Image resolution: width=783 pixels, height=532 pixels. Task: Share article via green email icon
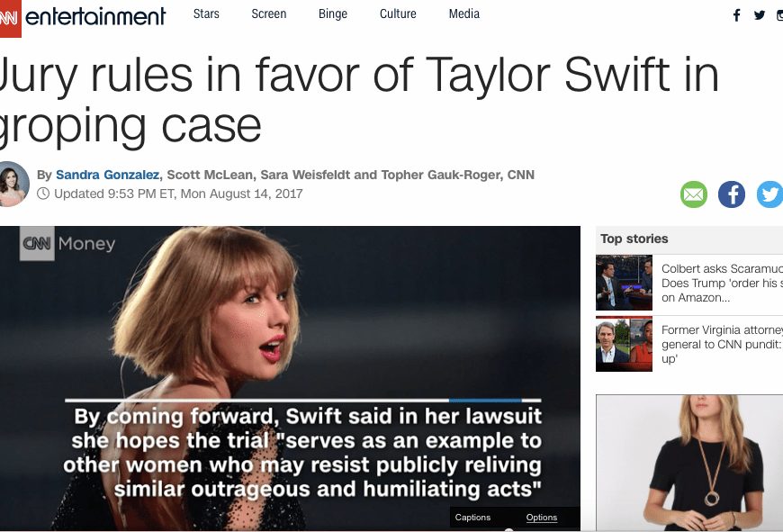pos(694,194)
